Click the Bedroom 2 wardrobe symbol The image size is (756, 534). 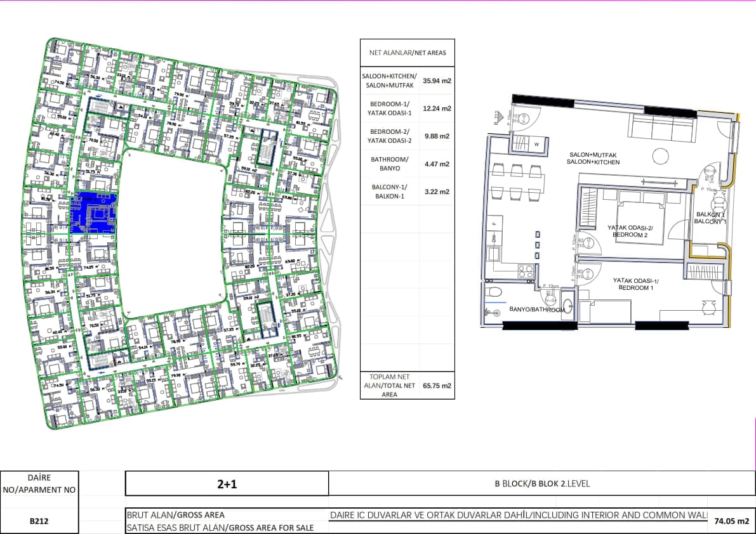tap(589, 208)
